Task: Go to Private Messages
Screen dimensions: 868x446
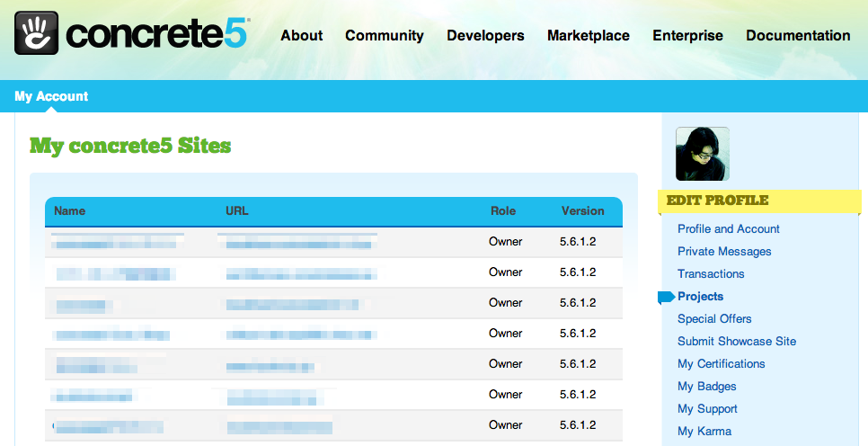Action: coord(724,252)
